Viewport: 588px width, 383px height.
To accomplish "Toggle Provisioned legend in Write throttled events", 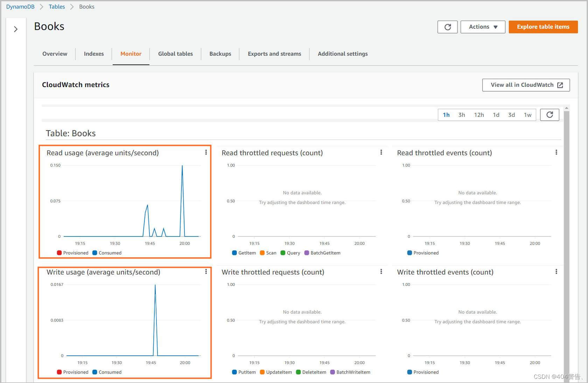I will 423,372.
